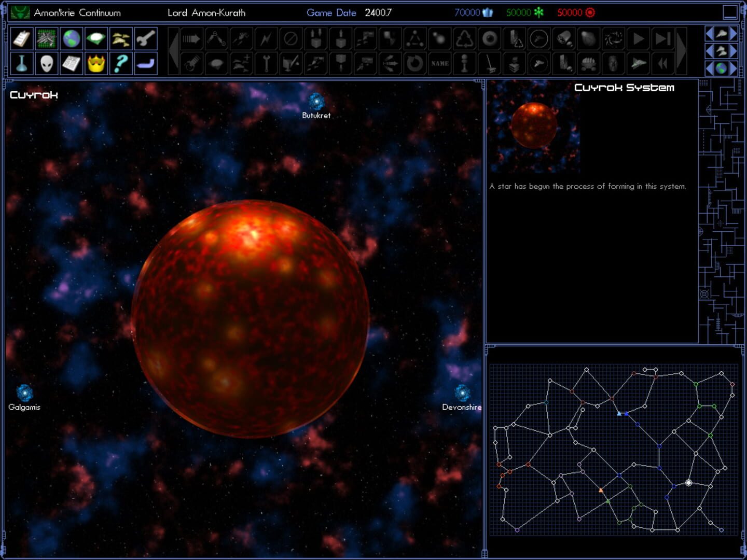This screenshot has height=560, width=747.
Task: Open in-game Help with the question mark icon
Action: tap(121, 63)
